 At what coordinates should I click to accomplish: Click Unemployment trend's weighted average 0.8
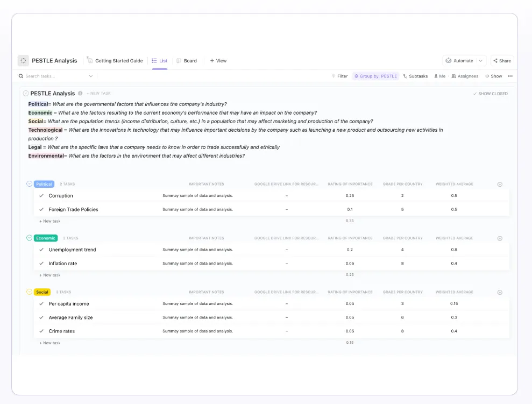(454, 250)
